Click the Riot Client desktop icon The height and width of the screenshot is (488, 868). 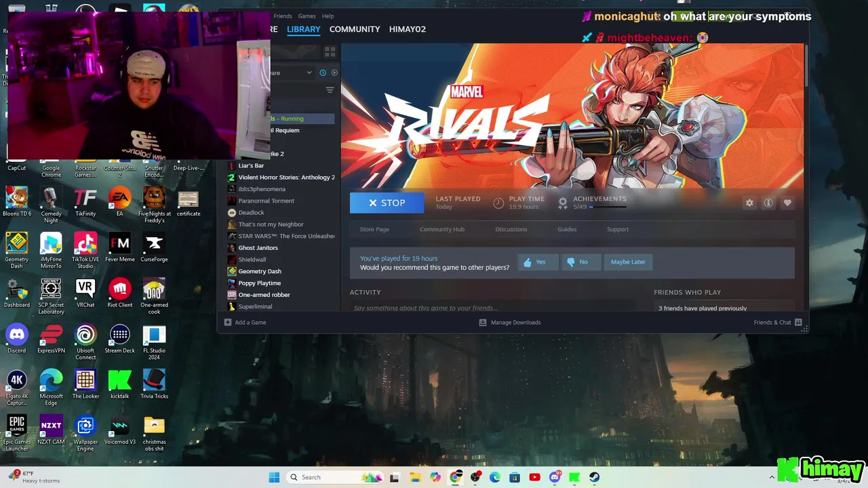click(120, 293)
